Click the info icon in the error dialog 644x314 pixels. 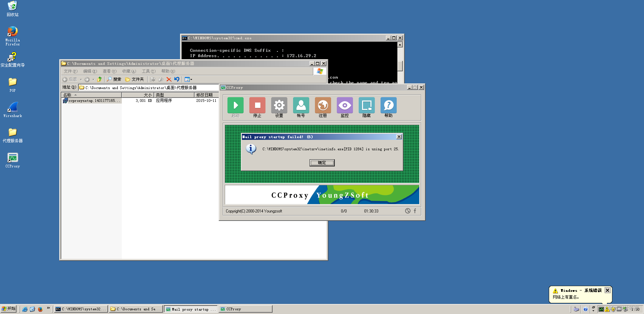[x=251, y=149]
